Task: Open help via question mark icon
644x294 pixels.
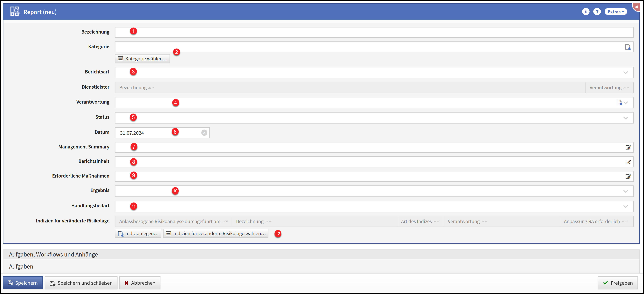Action: coord(597,12)
